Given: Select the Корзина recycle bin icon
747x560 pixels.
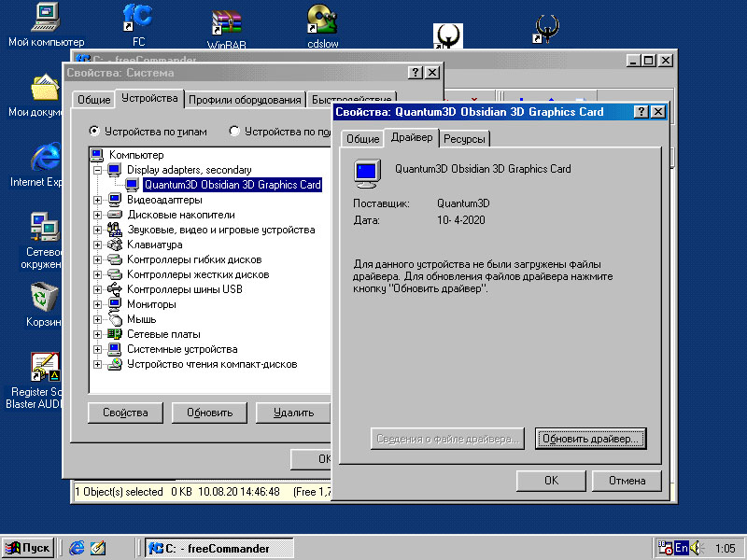Looking at the screenshot, I should pos(44,296).
